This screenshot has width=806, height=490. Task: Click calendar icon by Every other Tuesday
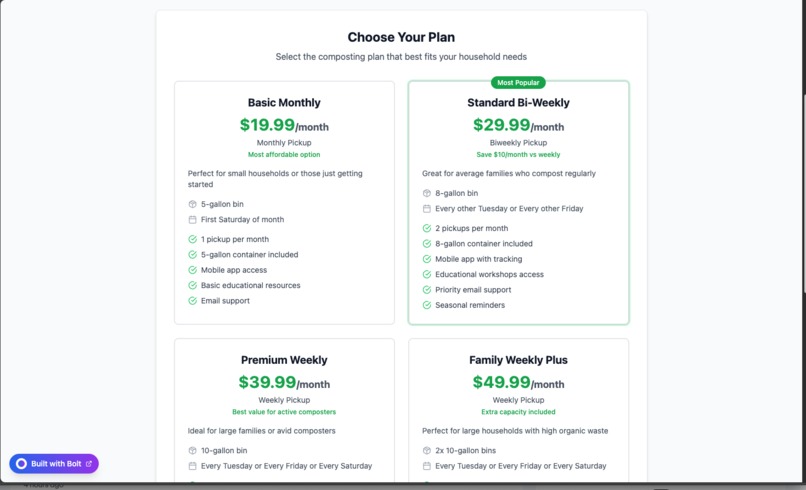click(x=427, y=209)
